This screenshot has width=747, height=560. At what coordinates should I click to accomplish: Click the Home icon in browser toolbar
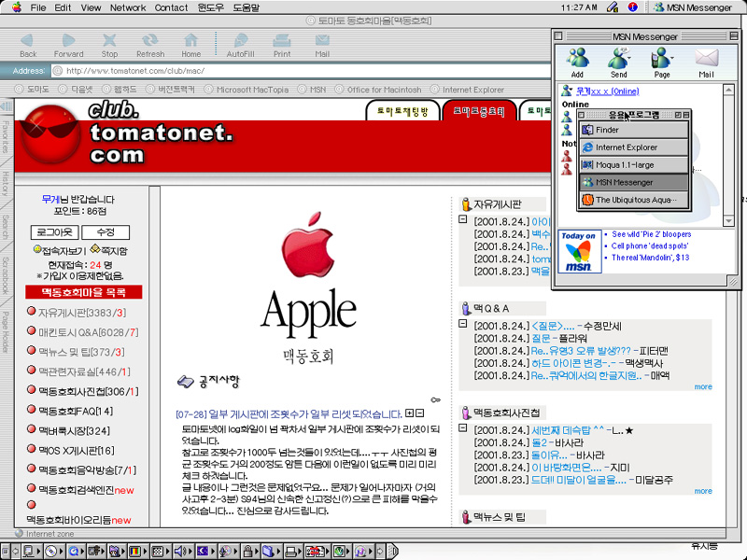pyautogui.click(x=191, y=43)
